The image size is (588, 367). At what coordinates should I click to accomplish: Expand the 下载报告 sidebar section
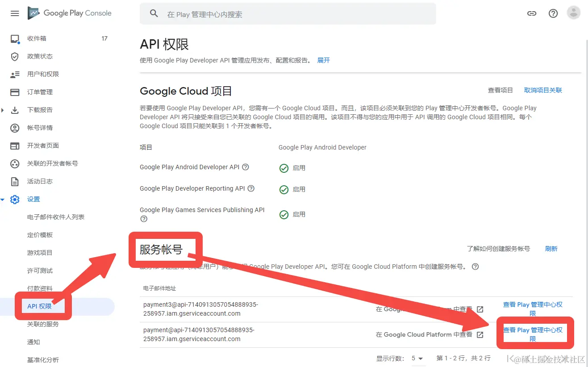(x=3, y=110)
